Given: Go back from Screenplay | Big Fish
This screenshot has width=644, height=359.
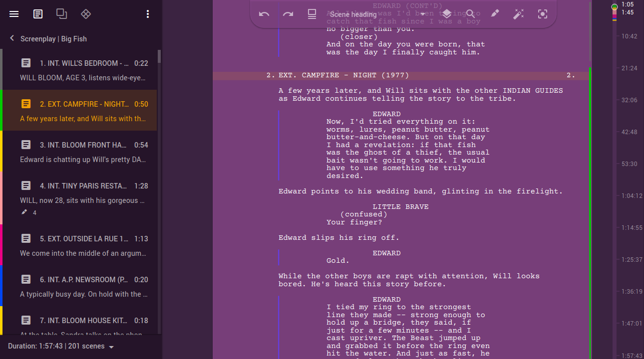Looking at the screenshot, I should click(12, 38).
